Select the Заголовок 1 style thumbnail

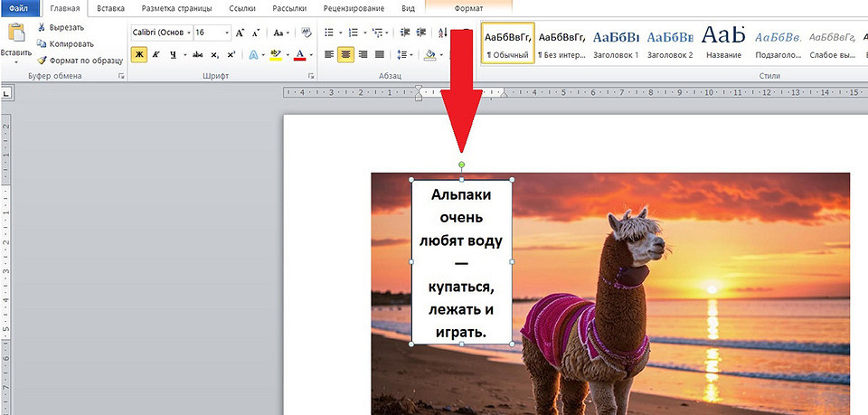click(614, 42)
